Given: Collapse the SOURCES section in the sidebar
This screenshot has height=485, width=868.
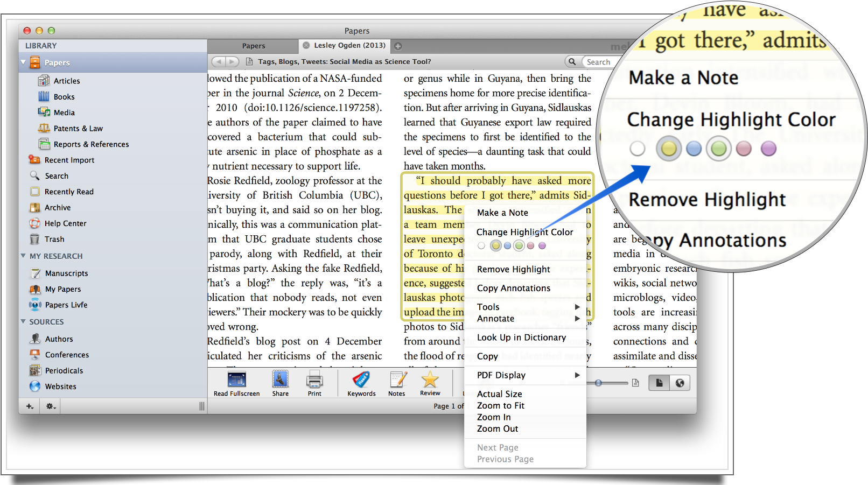Looking at the screenshot, I should pos(23,321).
